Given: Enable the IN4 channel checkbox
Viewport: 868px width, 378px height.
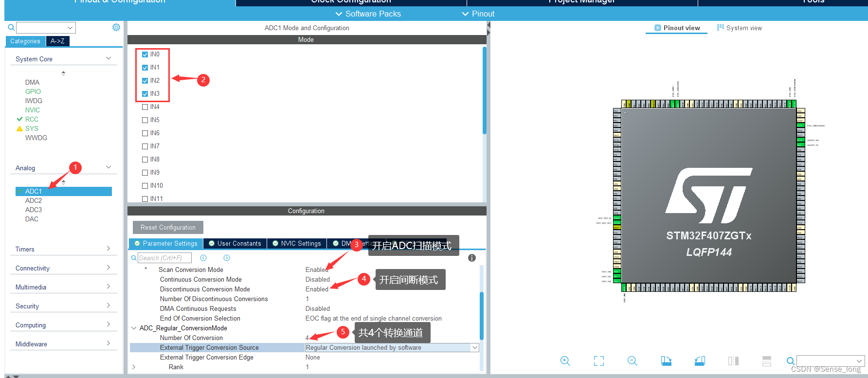Looking at the screenshot, I should tap(145, 107).
